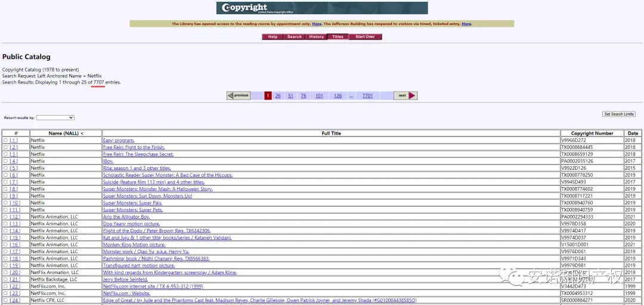Click copyright number V9978D358
644x305 pixels.
click(x=574, y=224)
